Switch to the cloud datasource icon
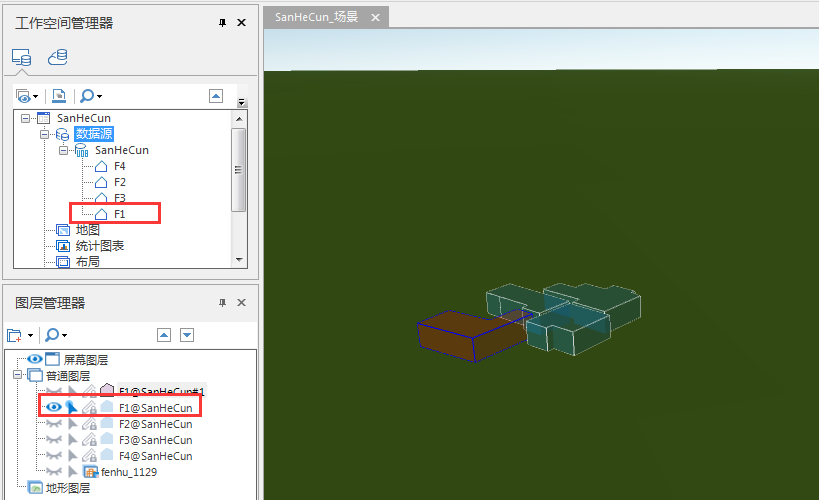Viewport: 819px width, 500px height. click(57, 56)
